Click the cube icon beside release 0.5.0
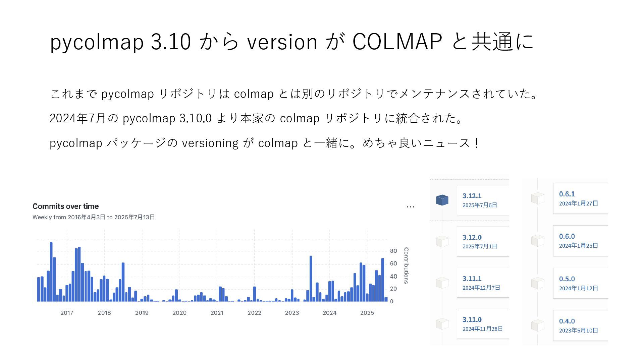644x362 pixels. pos(538,283)
